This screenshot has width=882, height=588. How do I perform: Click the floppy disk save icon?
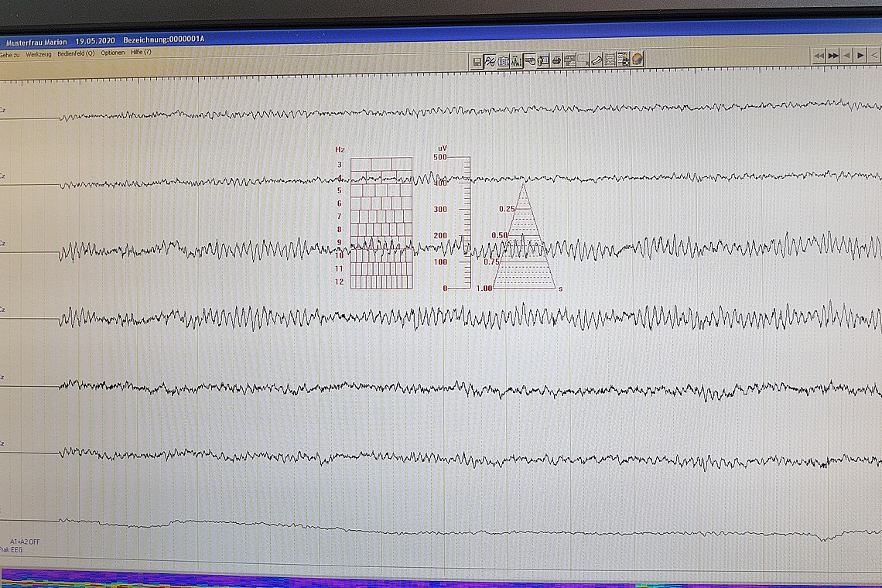tap(477, 61)
